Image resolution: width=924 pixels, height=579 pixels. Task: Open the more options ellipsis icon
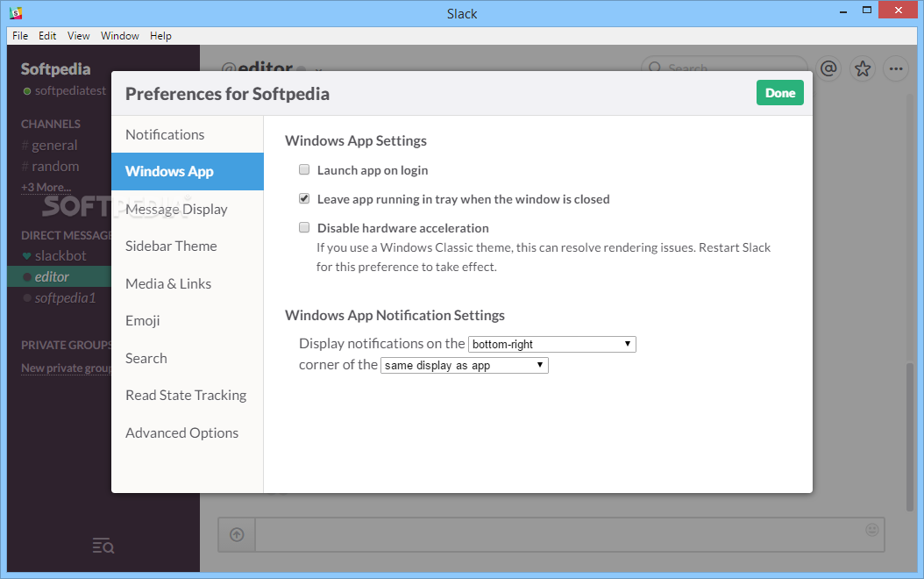(x=896, y=69)
